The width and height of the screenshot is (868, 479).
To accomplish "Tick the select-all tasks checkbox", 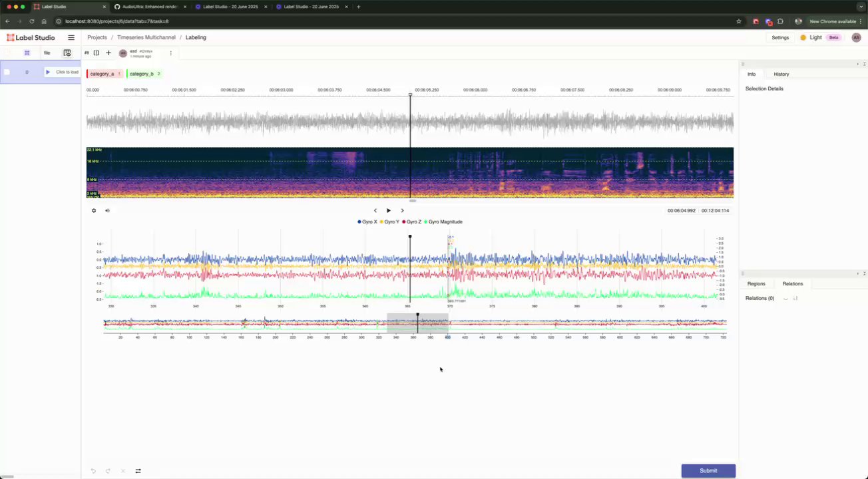I will pos(7,53).
